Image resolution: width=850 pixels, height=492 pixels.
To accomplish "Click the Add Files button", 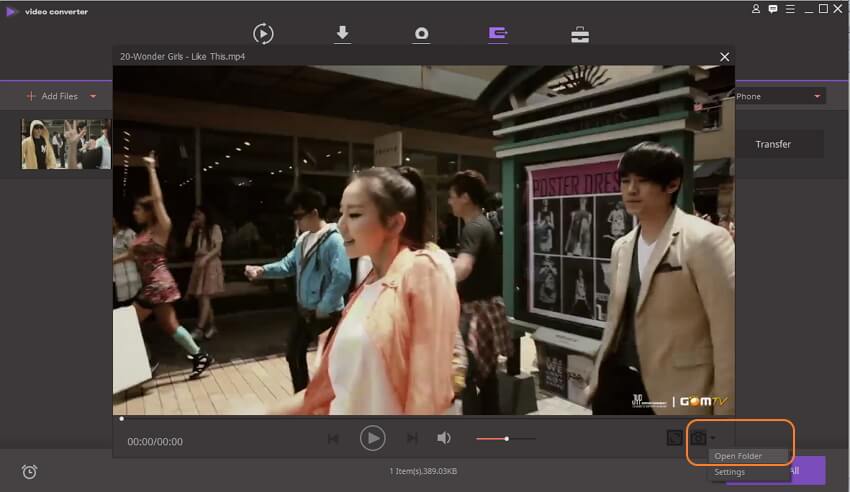I will 52,96.
